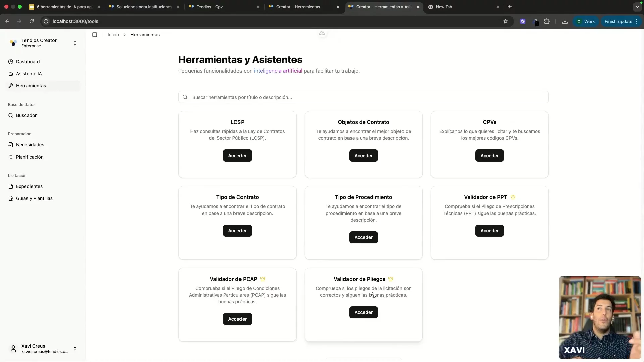
Task: Open Planificación from the sidebar
Action: (30, 157)
